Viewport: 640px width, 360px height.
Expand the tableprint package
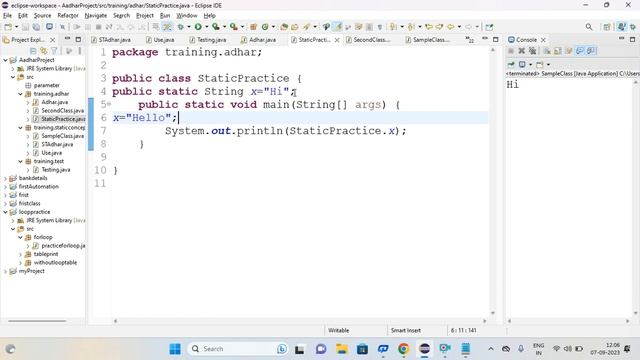[20, 254]
